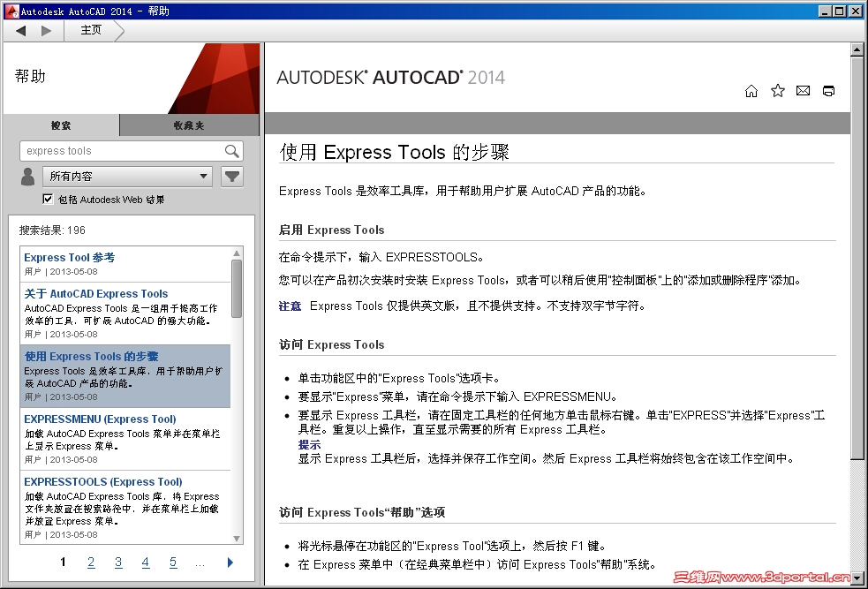Open result EXPRESSTOOLS (Express Tool)
Image resolution: width=868 pixels, height=589 pixels.
point(103,481)
